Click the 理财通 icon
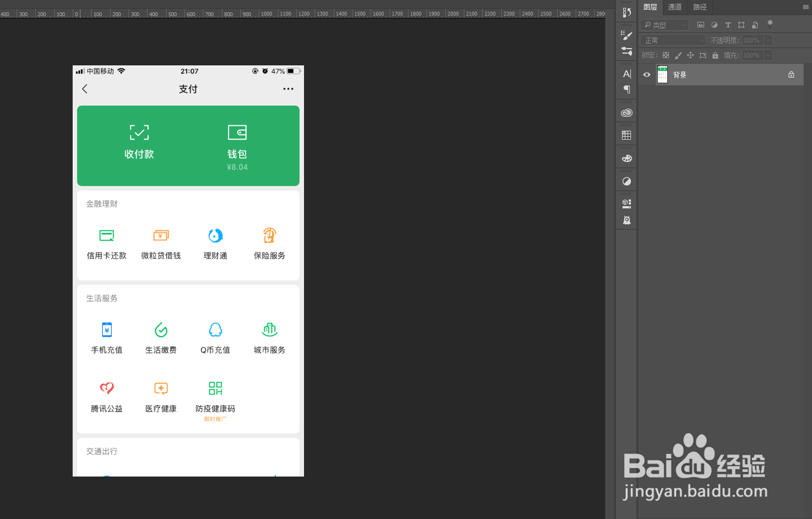This screenshot has height=519, width=812. point(215,235)
